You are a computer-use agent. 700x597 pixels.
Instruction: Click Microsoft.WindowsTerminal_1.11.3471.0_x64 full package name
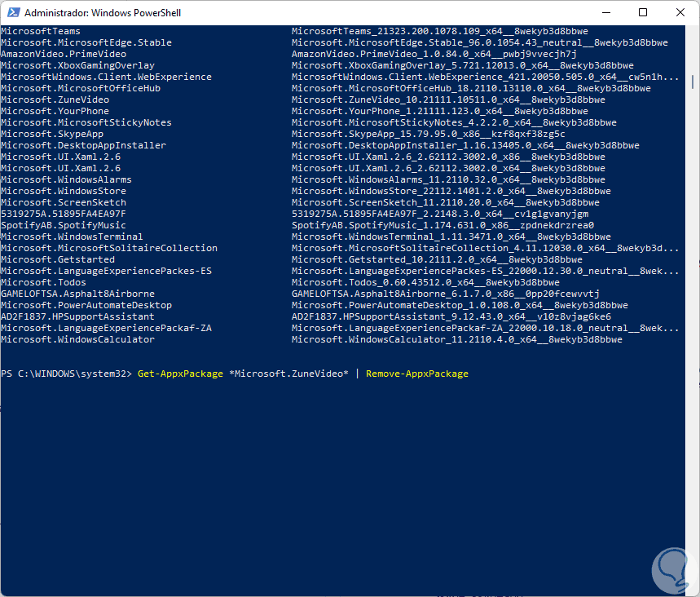[451, 237]
